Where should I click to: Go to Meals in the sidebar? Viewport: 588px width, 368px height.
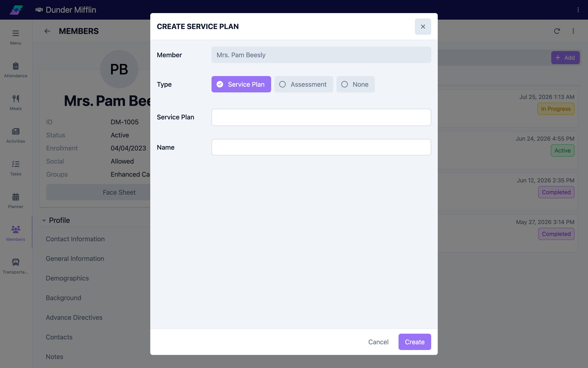pos(16,102)
